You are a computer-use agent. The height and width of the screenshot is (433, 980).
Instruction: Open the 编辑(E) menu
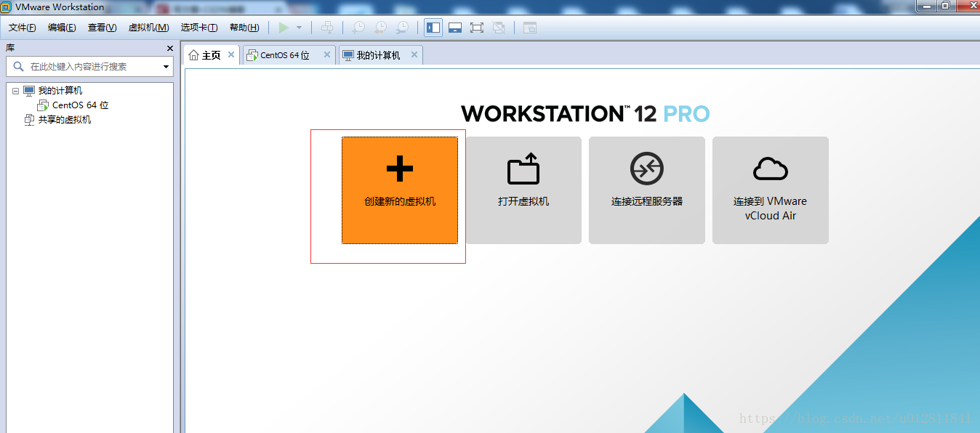coord(62,28)
